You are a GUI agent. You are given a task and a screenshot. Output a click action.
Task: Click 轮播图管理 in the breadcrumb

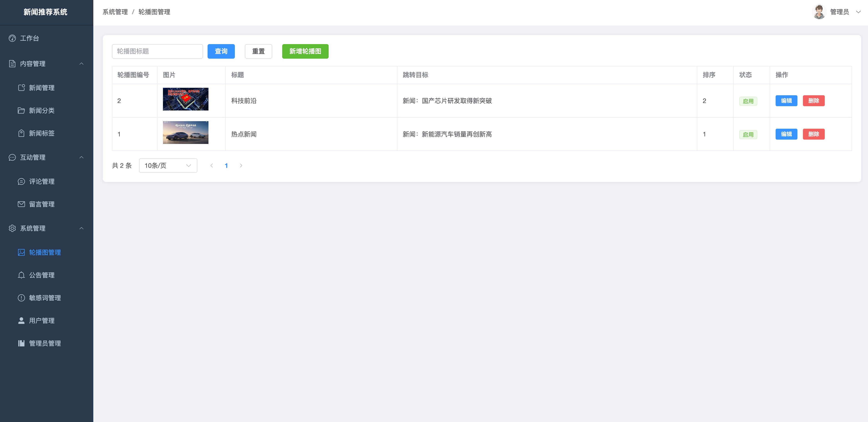154,12
